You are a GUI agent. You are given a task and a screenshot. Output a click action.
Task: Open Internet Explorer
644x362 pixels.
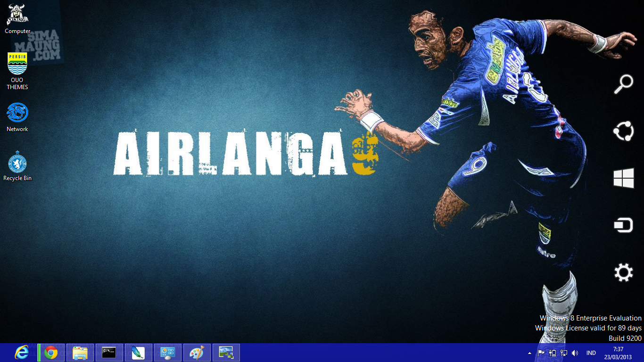(x=21, y=352)
